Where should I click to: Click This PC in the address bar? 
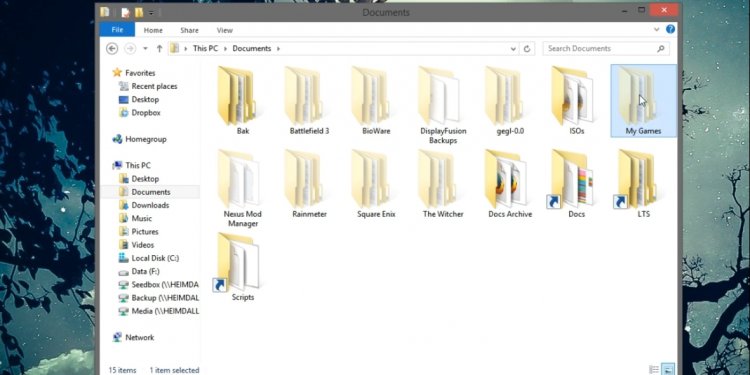[x=205, y=48]
